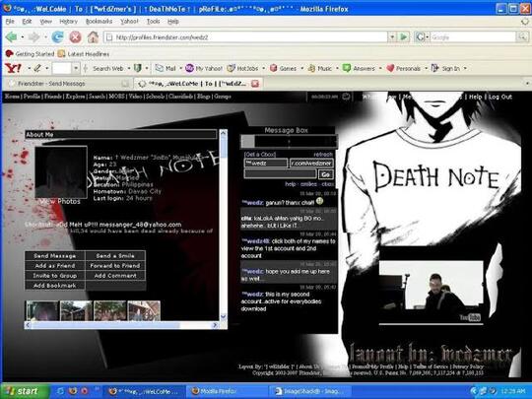Click the Show Desktop quick launch icon
The height and width of the screenshot is (399, 532).
pos(60,391)
